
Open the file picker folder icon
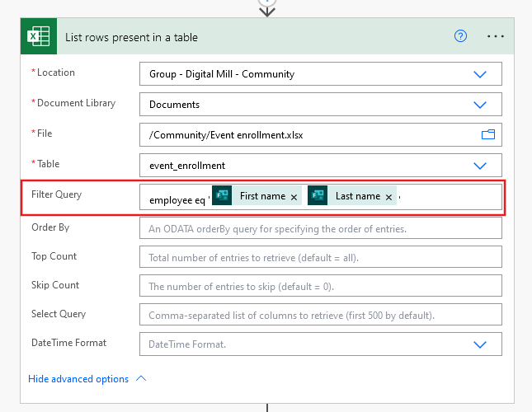coord(488,134)
